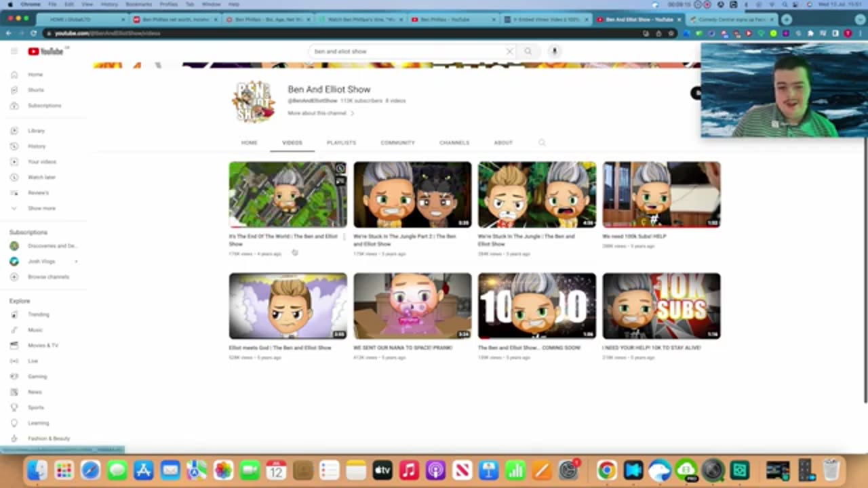Screen dimensions: 868x488
Task: Reload the page in Chrome toolbar
Action: (33, 33)
